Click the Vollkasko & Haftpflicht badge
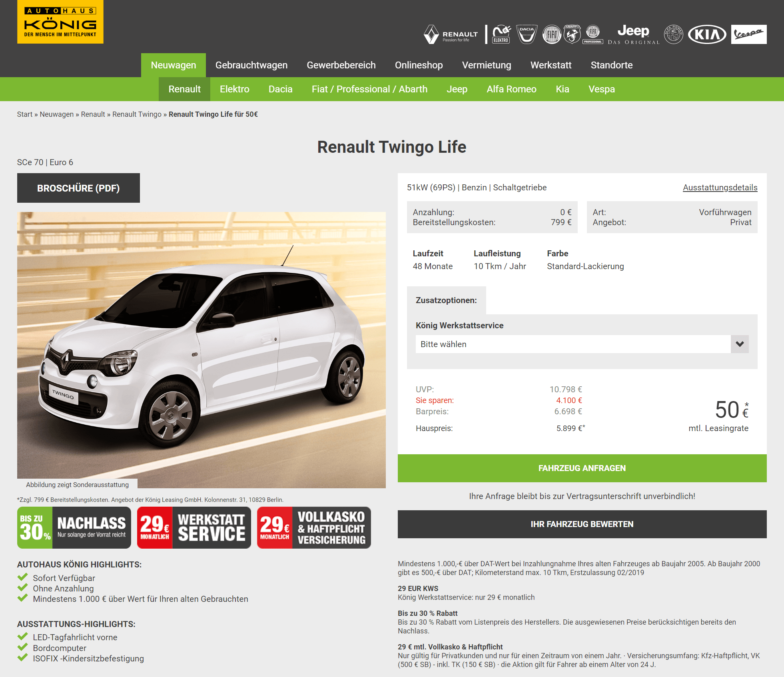The width and height of the screenshot is (784, 677). (314, 527)
